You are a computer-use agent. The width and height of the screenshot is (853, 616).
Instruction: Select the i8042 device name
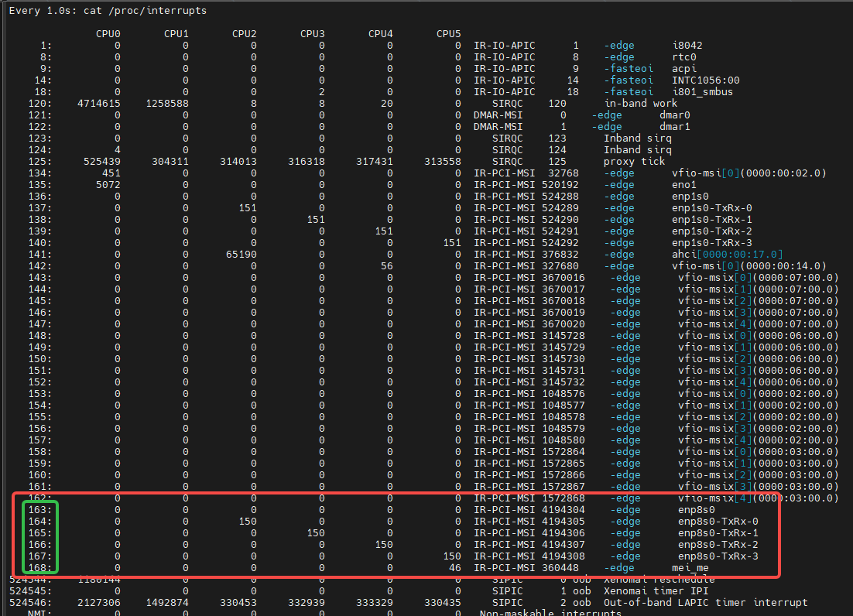(x=687, y=46)
